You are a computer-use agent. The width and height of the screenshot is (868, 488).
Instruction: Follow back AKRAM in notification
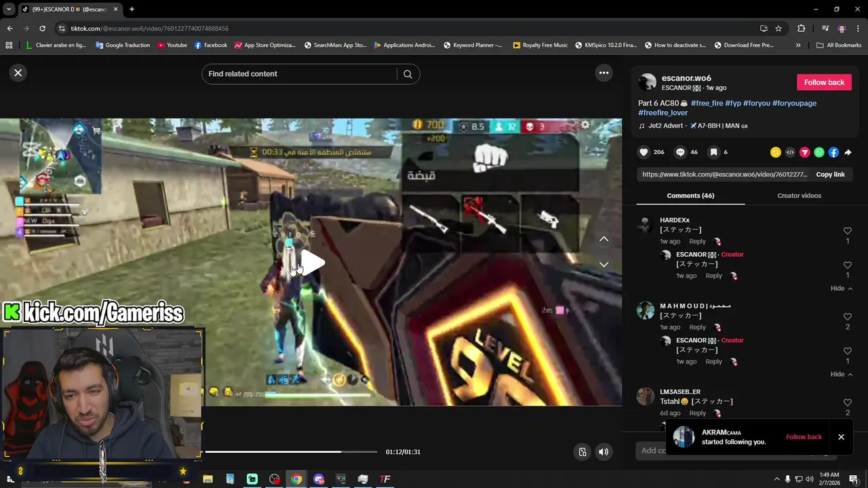804,436
